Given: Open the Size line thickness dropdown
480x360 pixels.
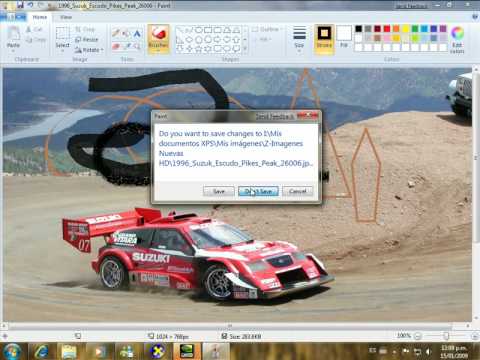Looking at the screenshot, I should click(299, 38).
